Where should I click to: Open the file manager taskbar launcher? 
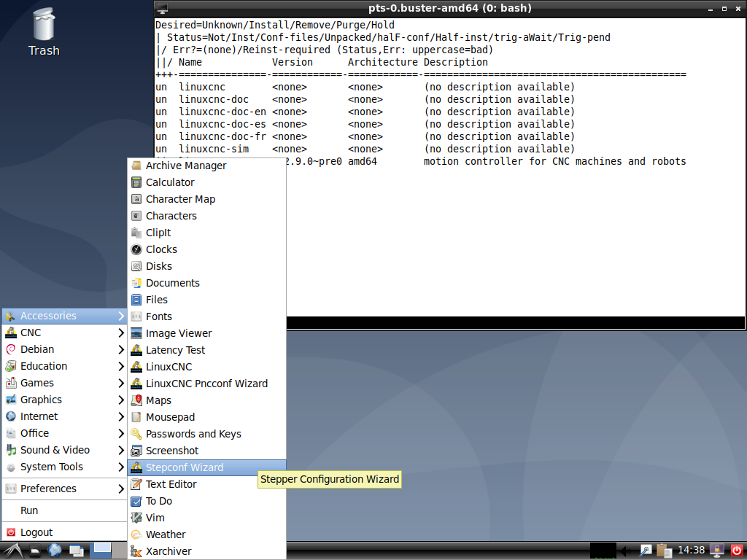(35, 551)
